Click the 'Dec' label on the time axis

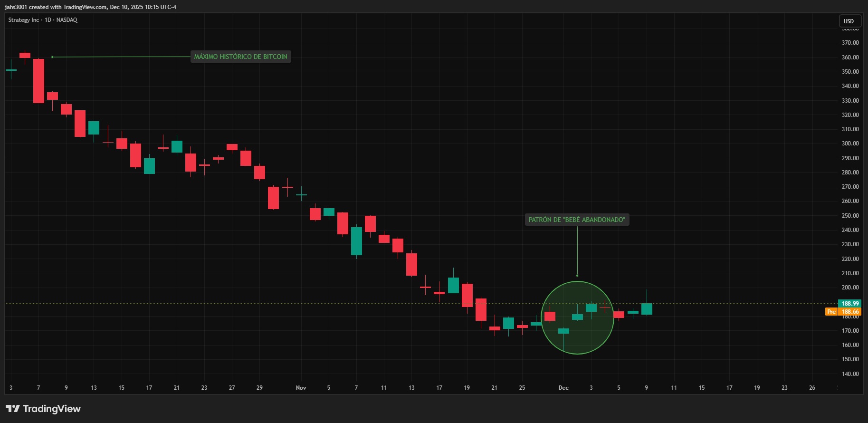pos(563,388)
